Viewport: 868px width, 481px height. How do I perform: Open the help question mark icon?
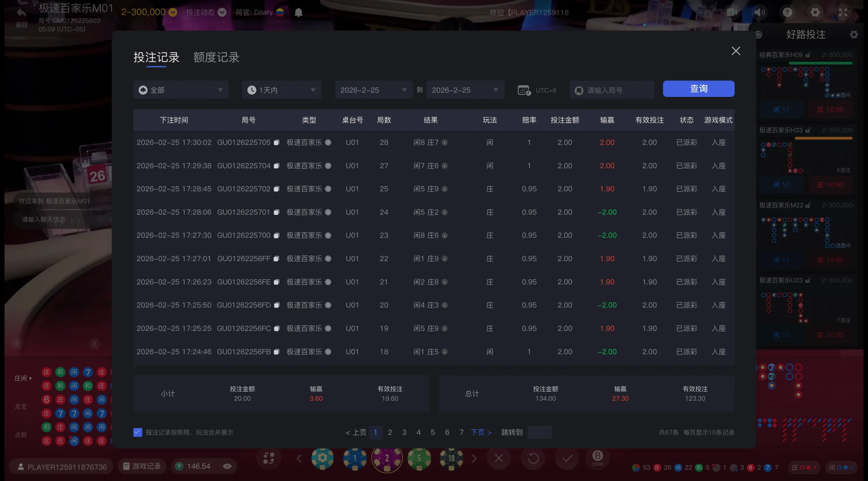(x=787, y=13)
